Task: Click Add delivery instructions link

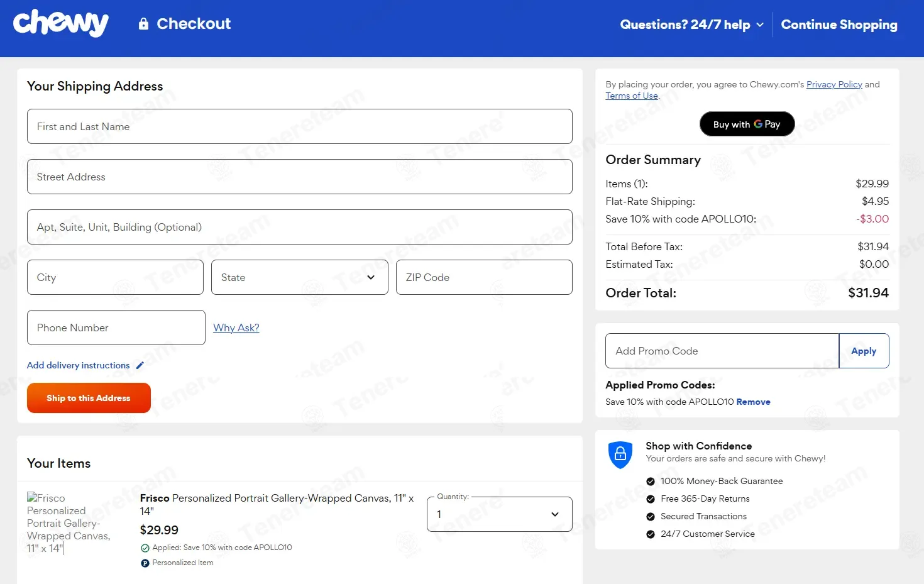Action: click(x=78, y=365)
